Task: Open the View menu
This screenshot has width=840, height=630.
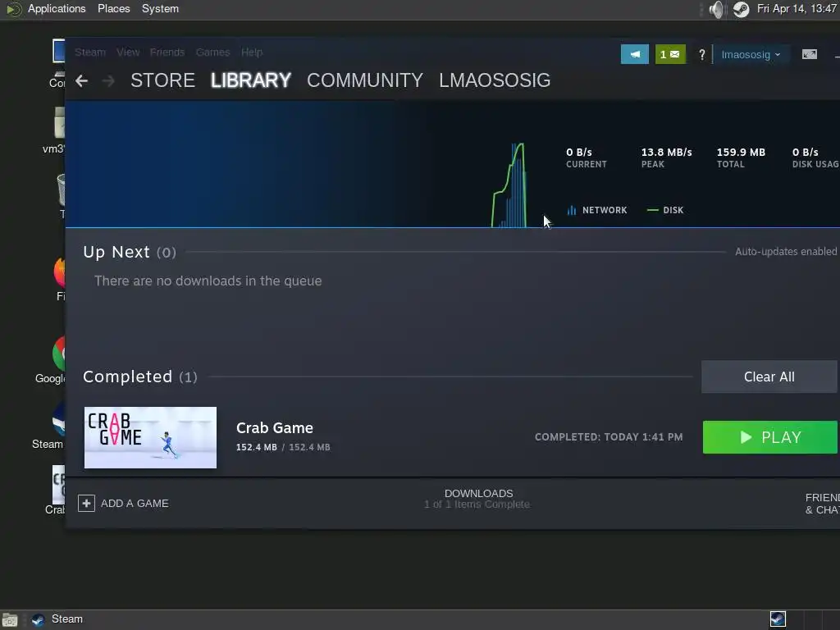Action: [128, 52]
